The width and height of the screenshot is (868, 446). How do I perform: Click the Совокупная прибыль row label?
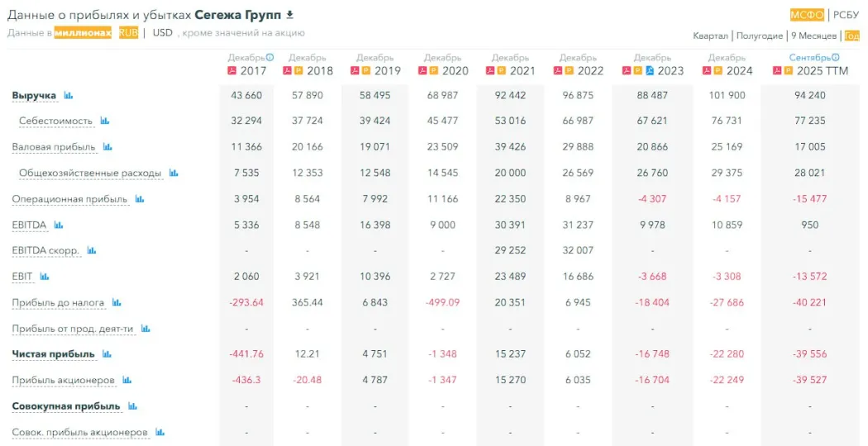pyautogui.click(x=65, y=406)
